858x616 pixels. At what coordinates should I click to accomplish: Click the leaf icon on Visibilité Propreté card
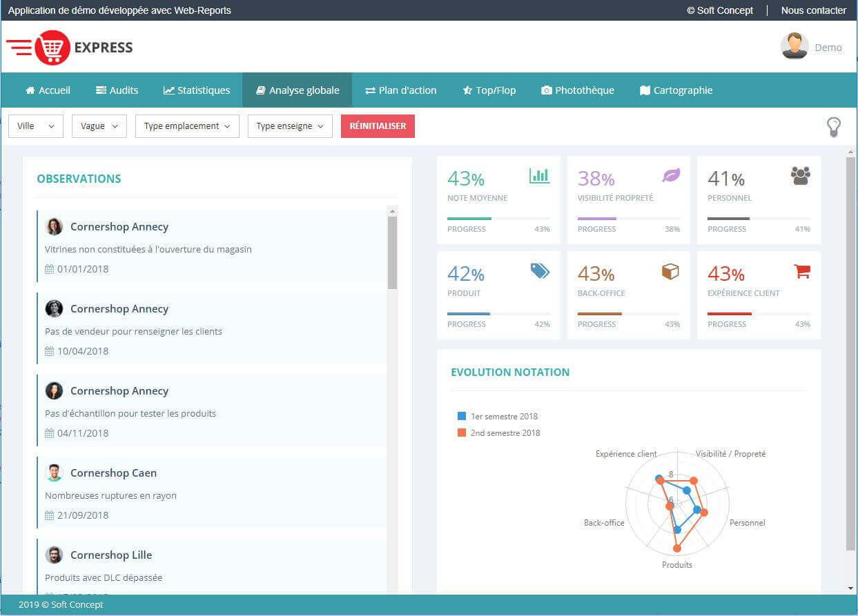(671, 175)
